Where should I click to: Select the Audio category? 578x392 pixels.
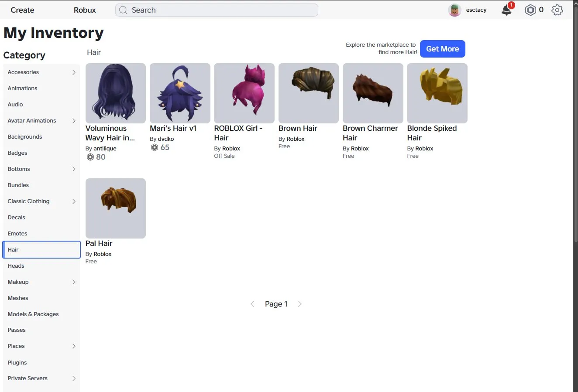point(41,105)
